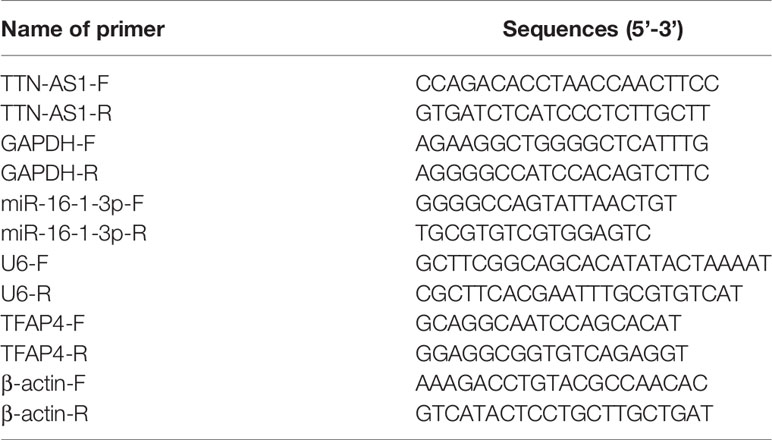
Task: Click sequence GGGGCCAGTATTAACTGT
Action: pos(546,203)
